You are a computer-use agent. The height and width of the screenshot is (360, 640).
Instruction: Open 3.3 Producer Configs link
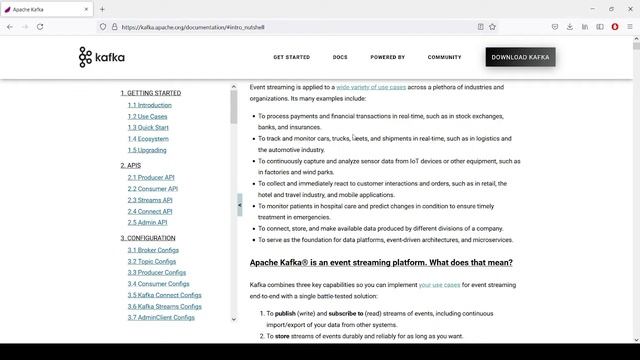(157, 273)
